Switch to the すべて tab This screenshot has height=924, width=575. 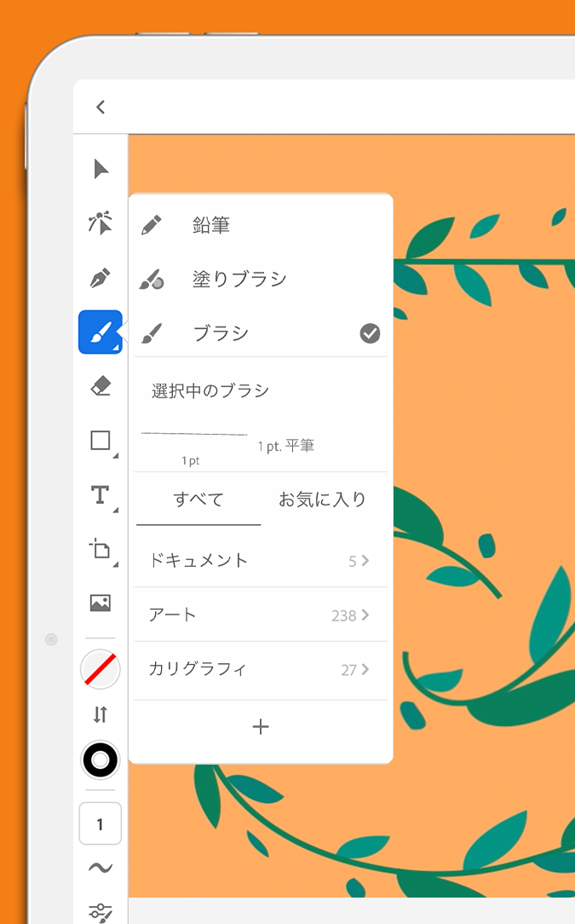(198, 500)
